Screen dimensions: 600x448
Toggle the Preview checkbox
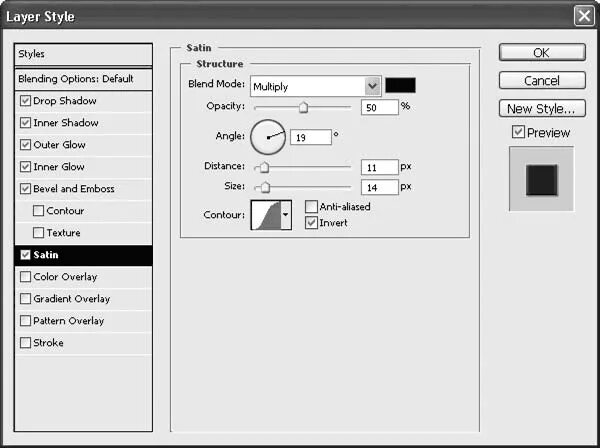click(x=518, y=132)
